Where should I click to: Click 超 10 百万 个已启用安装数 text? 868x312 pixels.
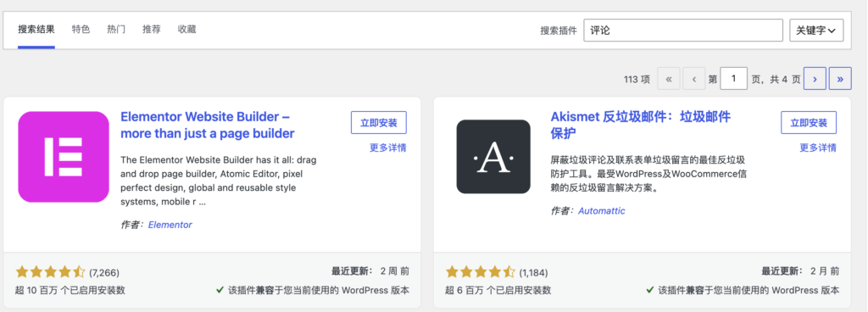click(x=70, y=290)
